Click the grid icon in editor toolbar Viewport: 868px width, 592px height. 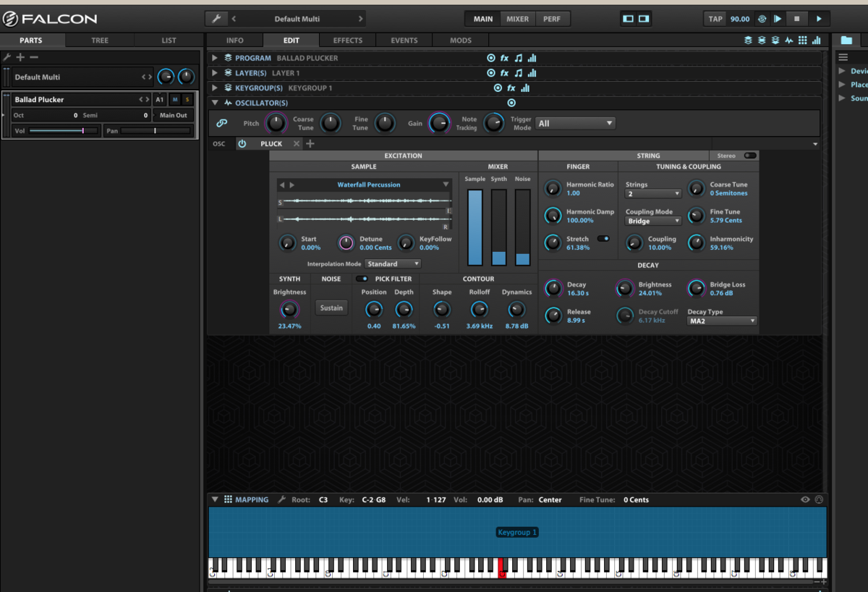(803, 41)
